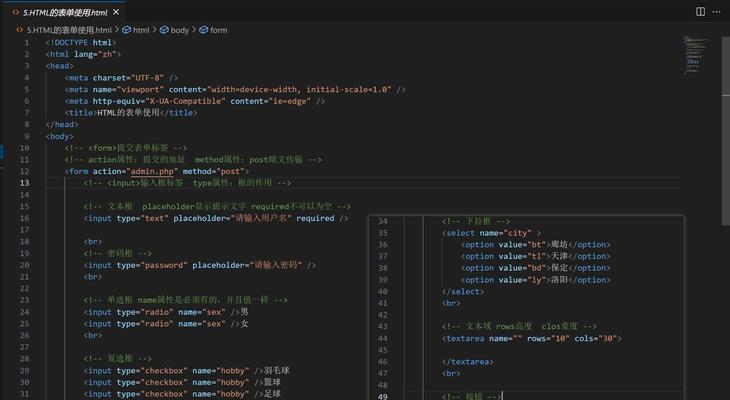Click line number 13 in the gutter
The image size is (730, 400).
[24, 183]
